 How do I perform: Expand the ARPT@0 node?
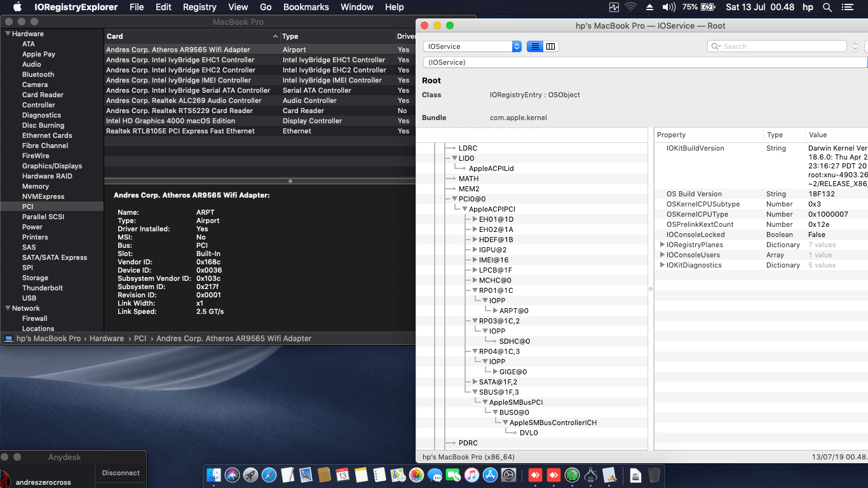pyautogui.click(x=495, y=311)
